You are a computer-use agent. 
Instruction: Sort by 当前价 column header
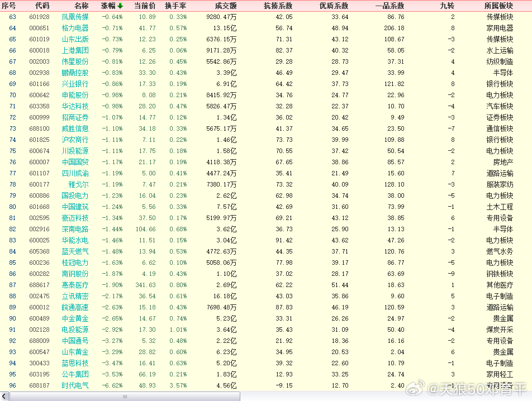pyautogui.click(x=145, y=6)
